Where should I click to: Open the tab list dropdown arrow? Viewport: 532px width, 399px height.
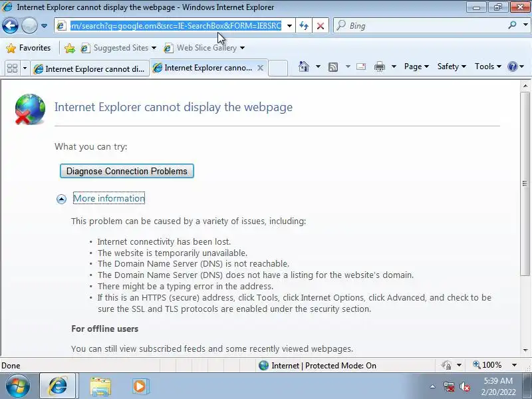pyautogui.click(x=25, y=68)
